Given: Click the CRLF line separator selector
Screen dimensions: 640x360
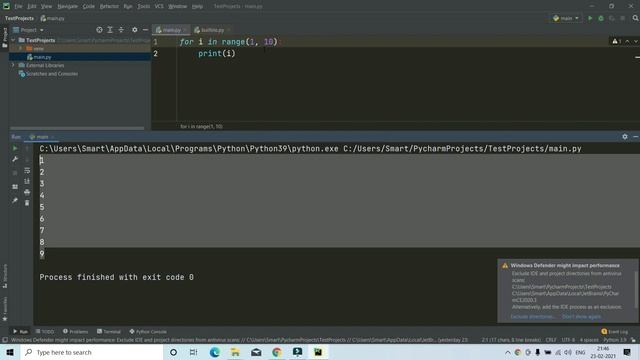Looking at the screenshot, I should [x=551, y=340].
